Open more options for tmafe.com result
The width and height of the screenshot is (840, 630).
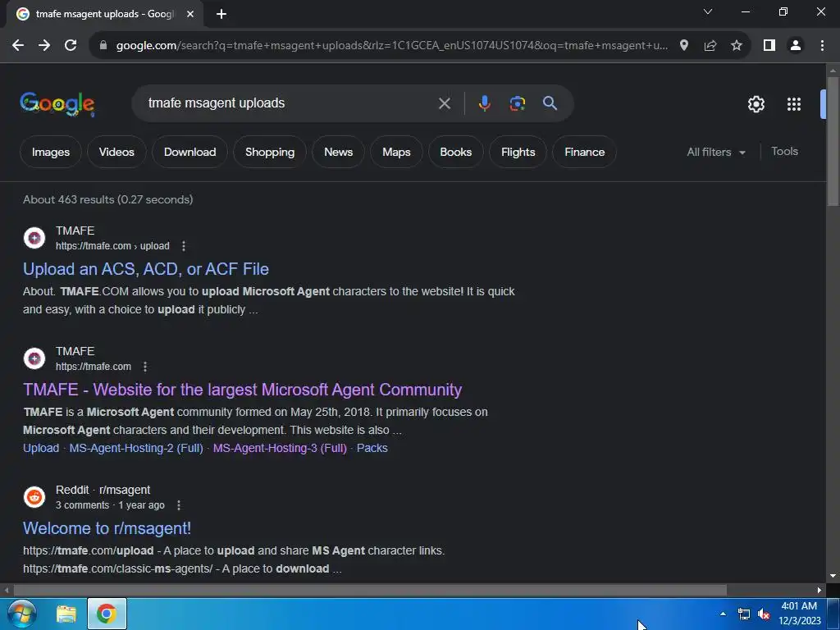[144, 367]
